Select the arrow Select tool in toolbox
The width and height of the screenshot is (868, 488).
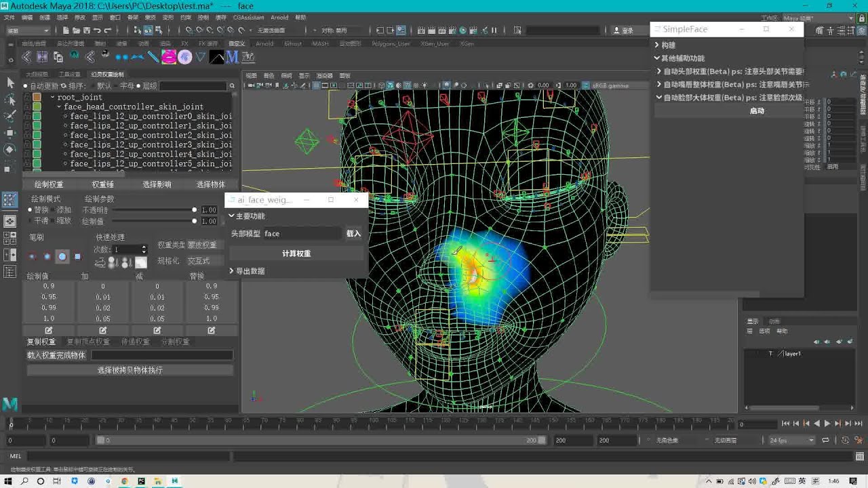[x=10, y=82]
